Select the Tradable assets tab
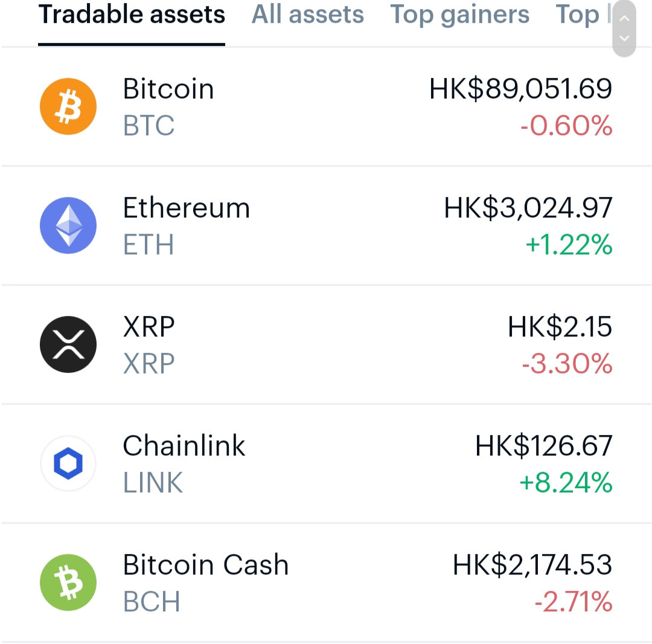Screen dimensions: 652x644 [x=132, y=14]
